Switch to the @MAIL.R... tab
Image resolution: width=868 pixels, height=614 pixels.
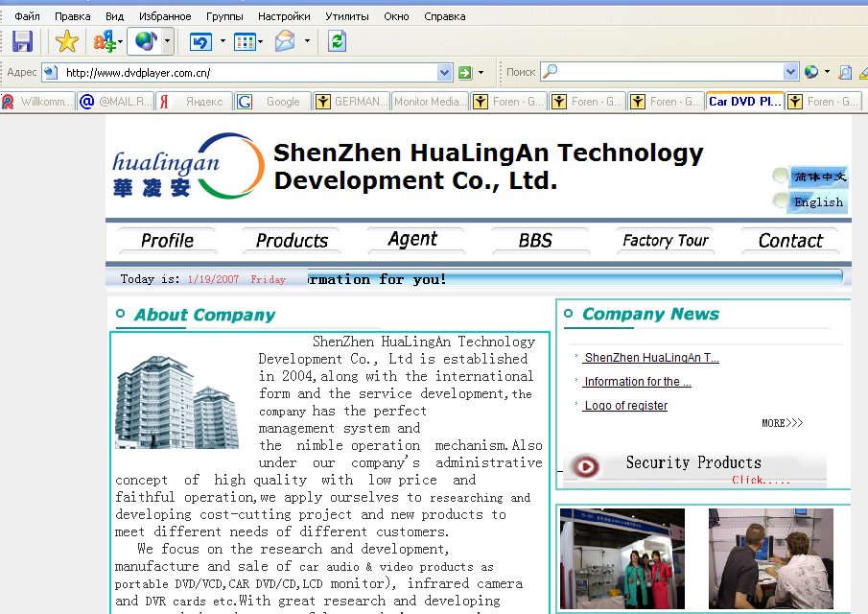pos(116,102)
